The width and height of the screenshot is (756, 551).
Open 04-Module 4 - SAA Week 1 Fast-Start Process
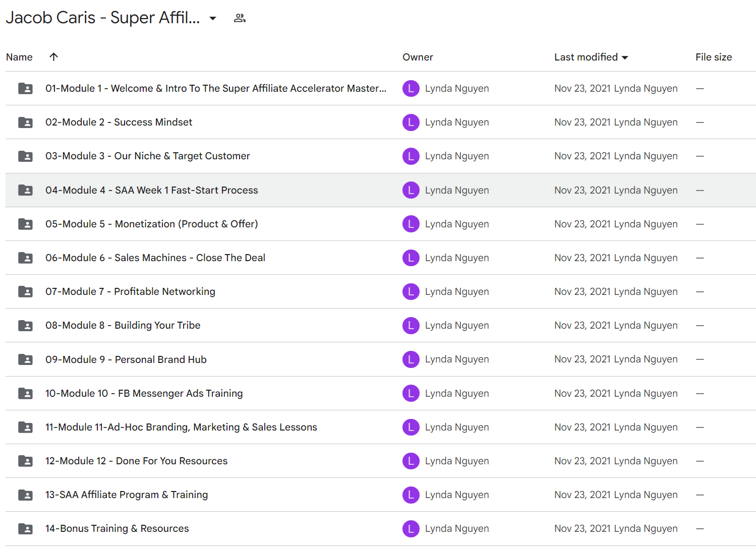coord(152,190)
